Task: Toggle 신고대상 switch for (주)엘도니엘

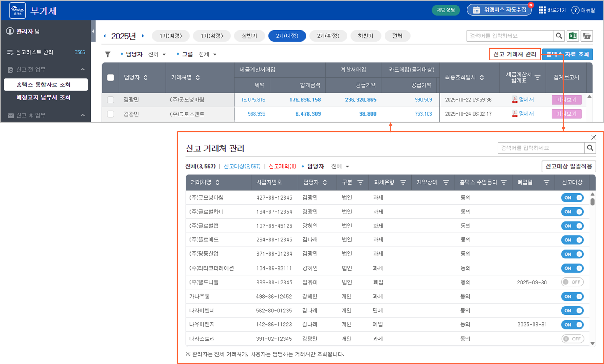Action: pyautogui.click(x=572, y=282)
